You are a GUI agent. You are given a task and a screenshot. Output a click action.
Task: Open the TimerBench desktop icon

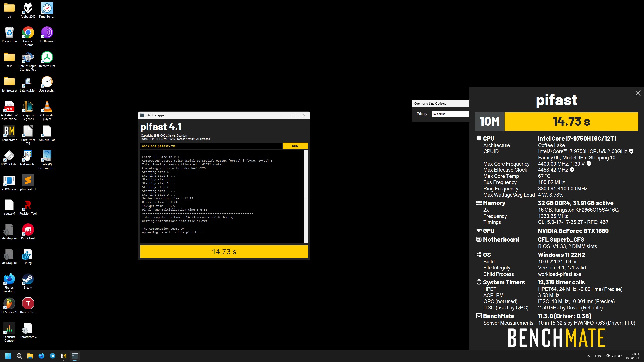pyautogui.click(x=47, y=10)
